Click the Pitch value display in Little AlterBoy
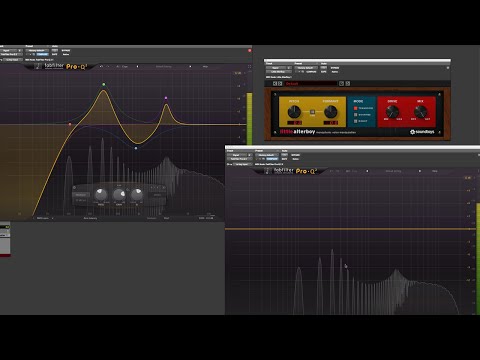The image size is (480, 360). coord(294,123)
